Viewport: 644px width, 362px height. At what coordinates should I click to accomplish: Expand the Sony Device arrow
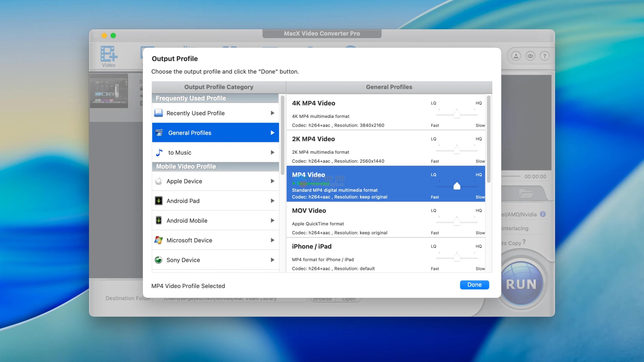(x=272, y=260)
